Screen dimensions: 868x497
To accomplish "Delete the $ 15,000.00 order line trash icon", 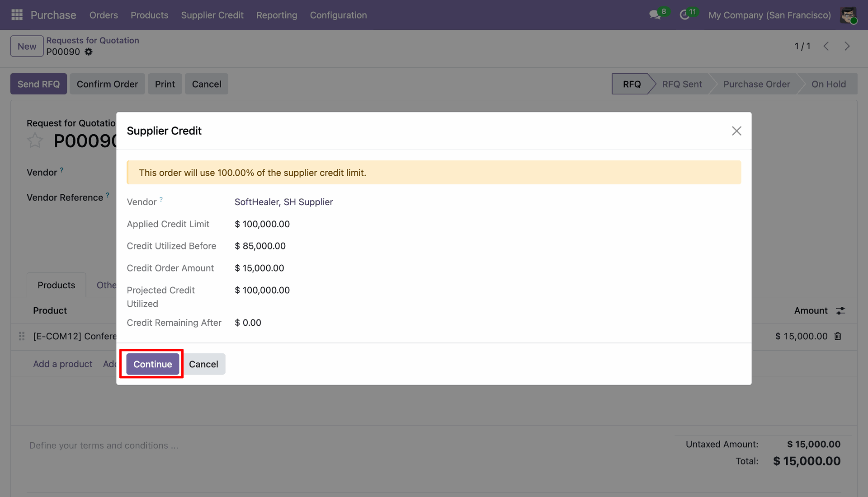I will [838, 336].
